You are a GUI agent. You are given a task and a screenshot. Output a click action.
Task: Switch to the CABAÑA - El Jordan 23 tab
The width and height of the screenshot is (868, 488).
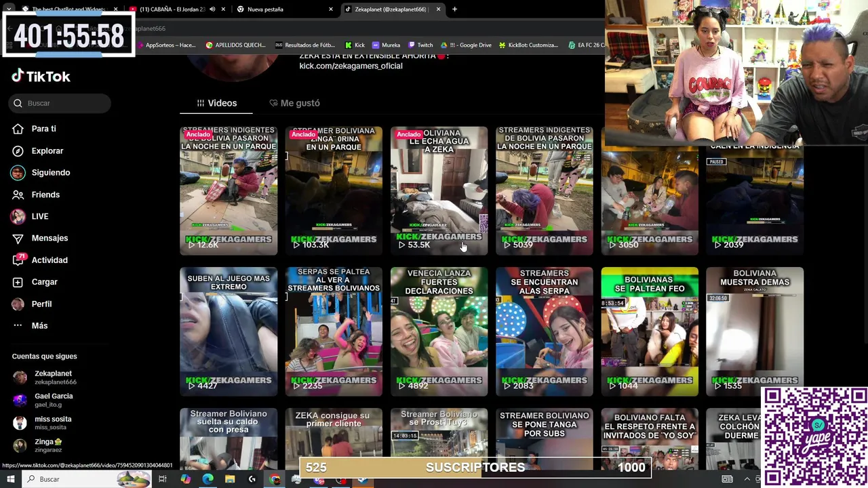pyautogui.click(x=173, y=9)
